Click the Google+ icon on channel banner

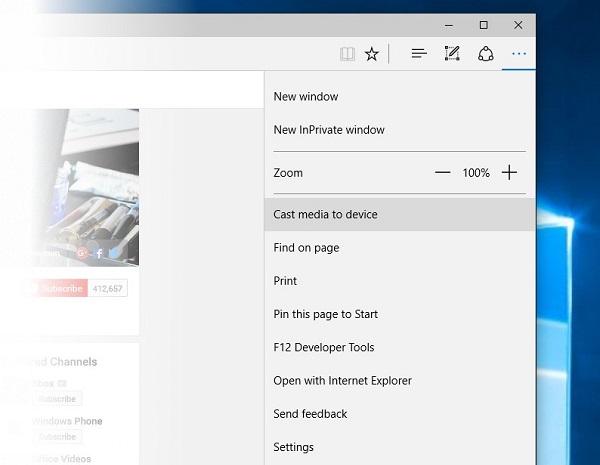click(x=82, y=253)
